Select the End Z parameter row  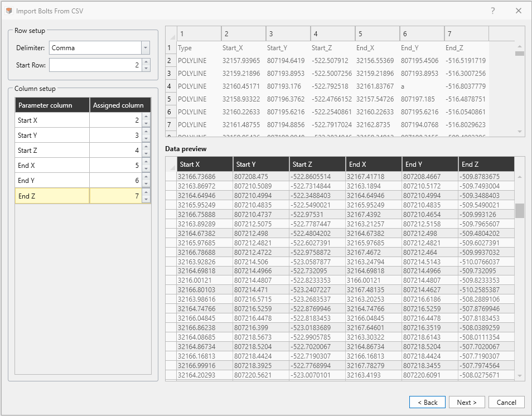pos(52,196)
